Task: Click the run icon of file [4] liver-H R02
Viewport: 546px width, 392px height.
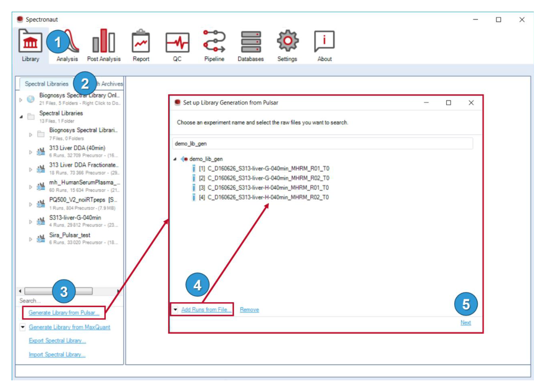Action: click(193, 197)
